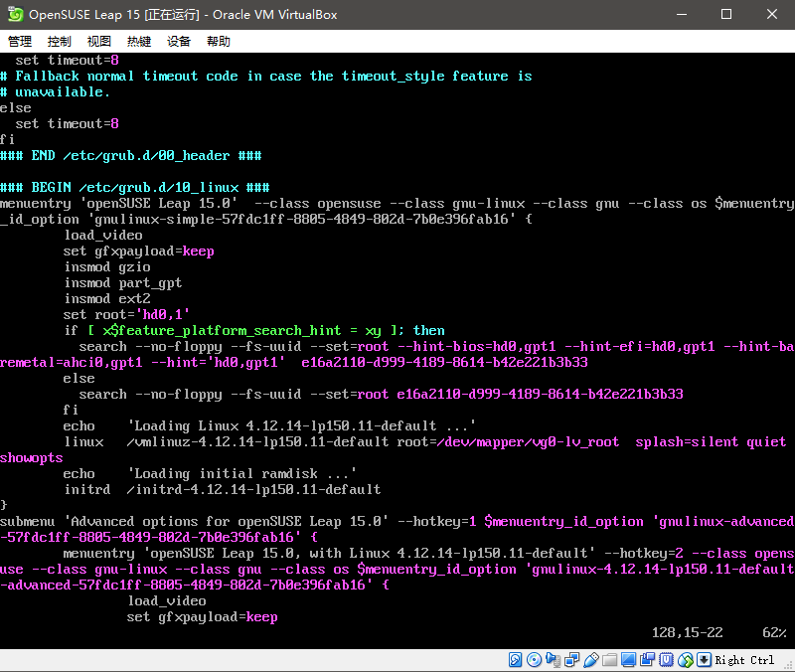Image resolution: width=795 pixels, height=672 pixels.
Task: Open the USB devices status icon
Action: 590,659
